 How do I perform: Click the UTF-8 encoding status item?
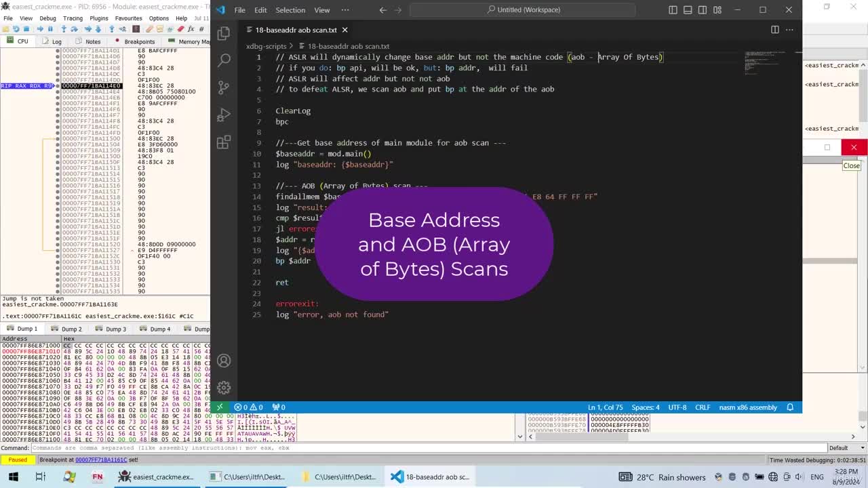coord(677,407)
